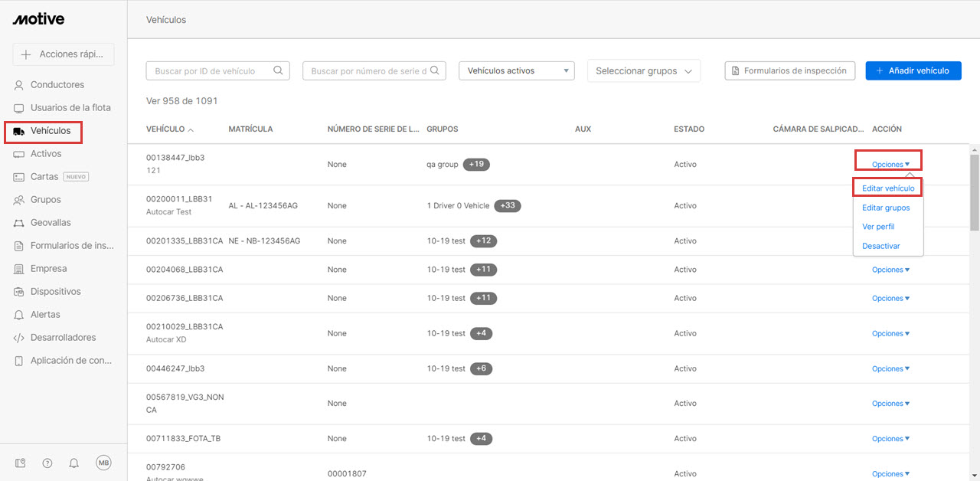The image size is (980, 481).
Task: Open Formularios de inspección button
Action: click(789, 70)
